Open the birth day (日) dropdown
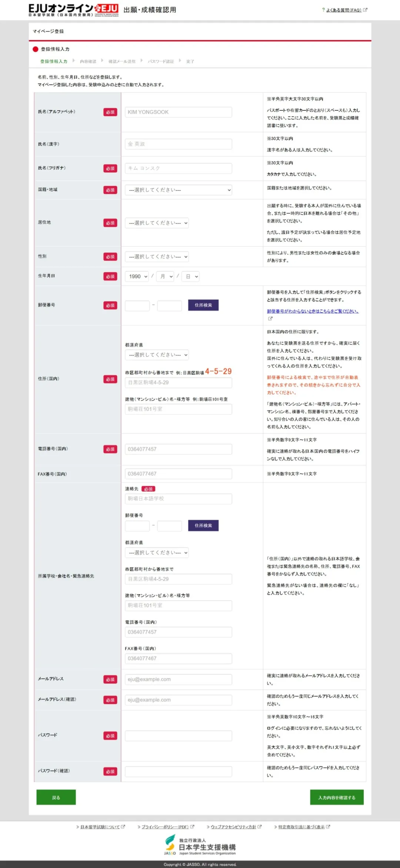 [x=190, y=276]
